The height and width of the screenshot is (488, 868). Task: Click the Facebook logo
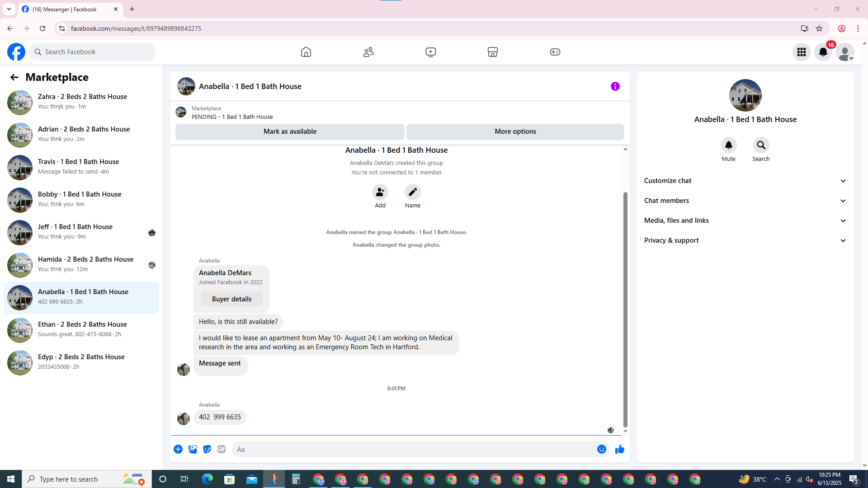point(16,52)
